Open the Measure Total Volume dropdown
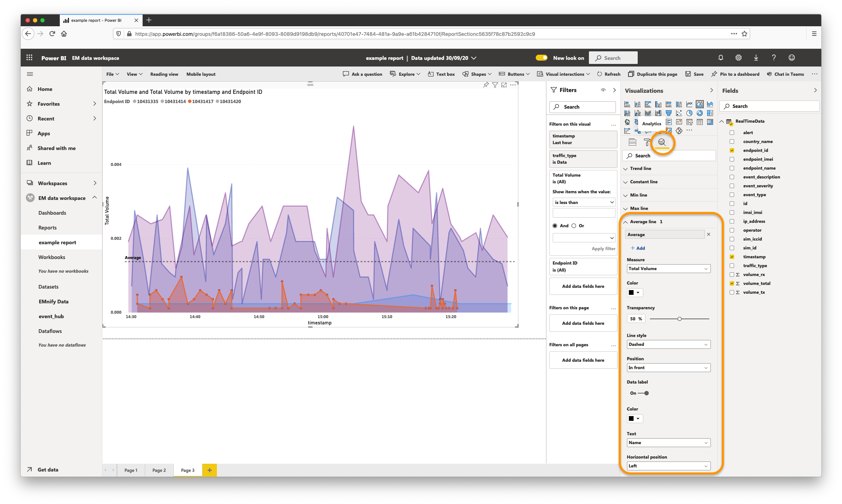 668,269
